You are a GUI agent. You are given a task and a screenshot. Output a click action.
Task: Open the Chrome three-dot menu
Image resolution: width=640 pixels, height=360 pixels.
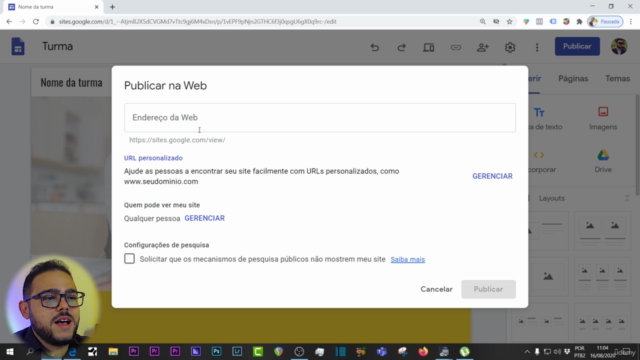pyautogui.click(x=631, y=22)
